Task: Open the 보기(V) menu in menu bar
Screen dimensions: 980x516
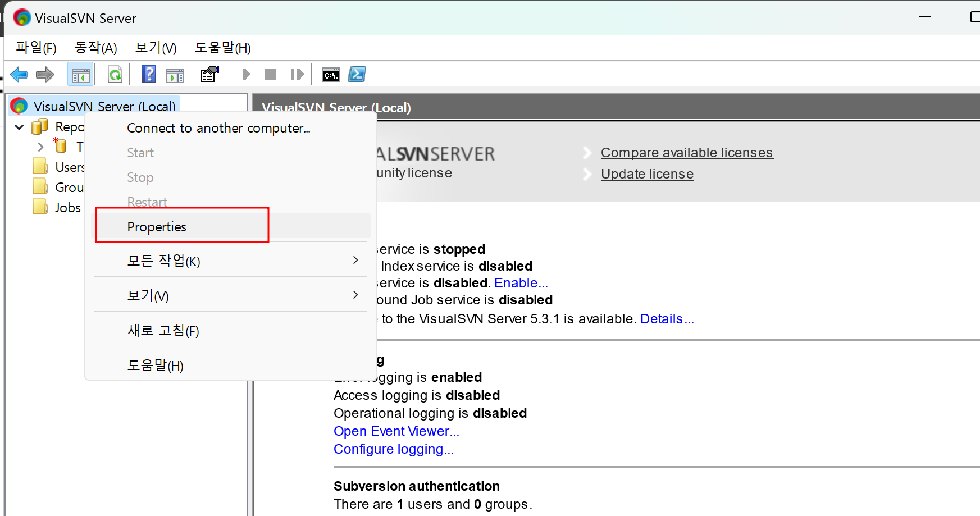Action: click(156, 48)
